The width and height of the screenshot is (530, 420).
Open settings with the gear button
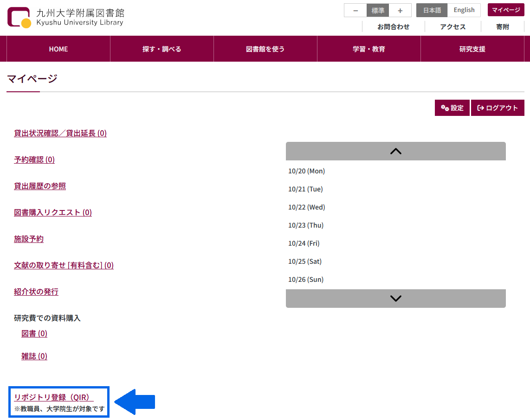coord(452,108)
